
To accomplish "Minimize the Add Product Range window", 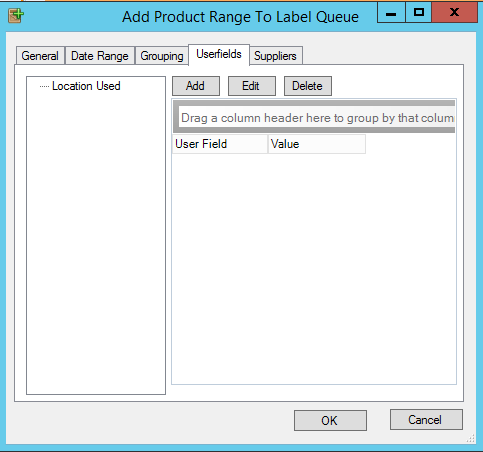I will 391,13.
